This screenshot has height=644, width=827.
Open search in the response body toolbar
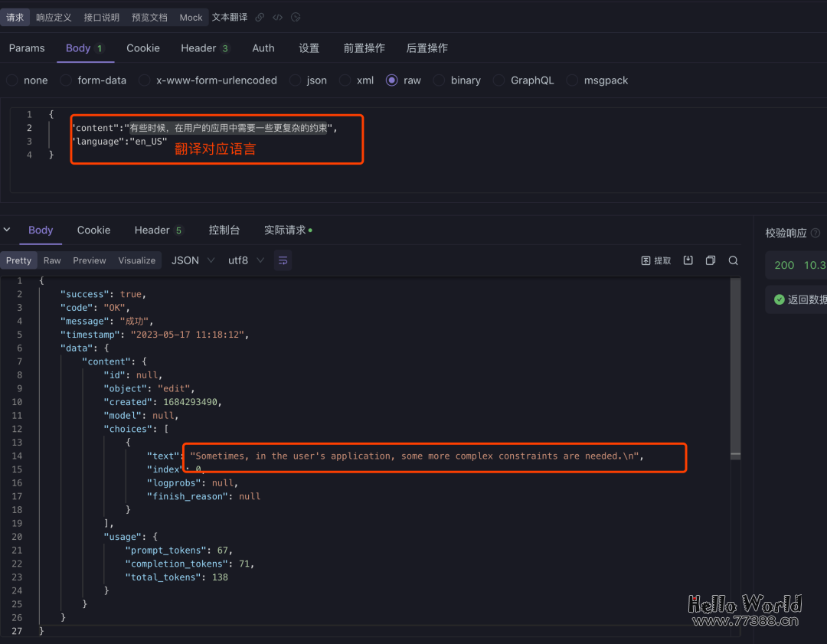[x=733, y=260]
